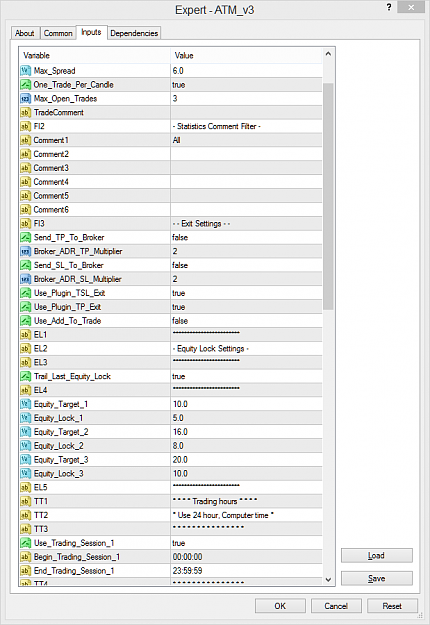This screenshot has width=430, height=625.
Task: Click the TradeComment string icon
Action: [x=26, y=112]
